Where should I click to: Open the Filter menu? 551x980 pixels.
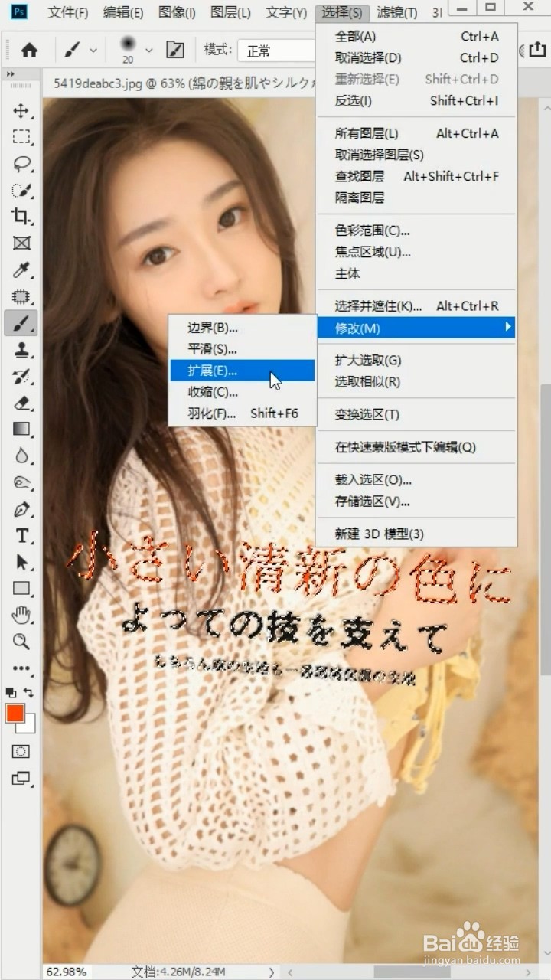(397, 12)
